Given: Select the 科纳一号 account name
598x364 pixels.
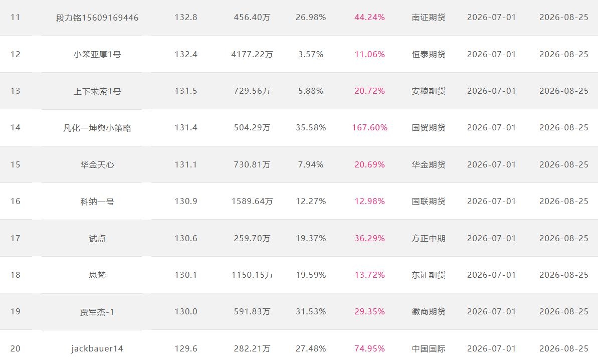Looking at the screenshot, I should pos(97,202).
